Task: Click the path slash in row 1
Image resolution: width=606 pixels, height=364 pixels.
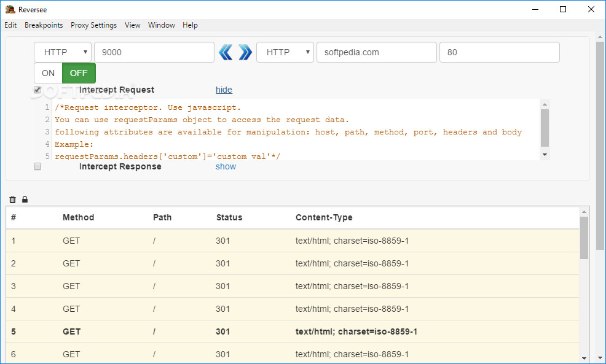Action: point(154,241)
